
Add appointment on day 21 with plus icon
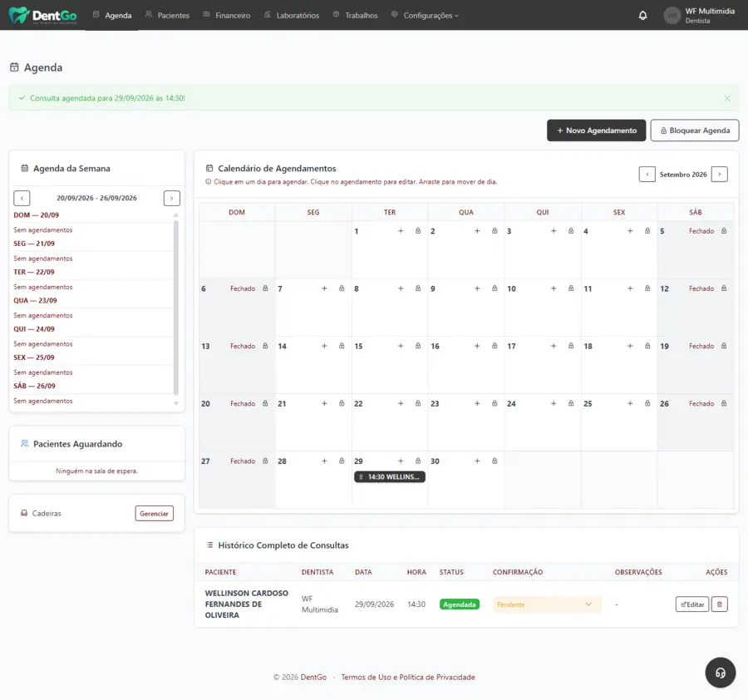pos(324,404)
